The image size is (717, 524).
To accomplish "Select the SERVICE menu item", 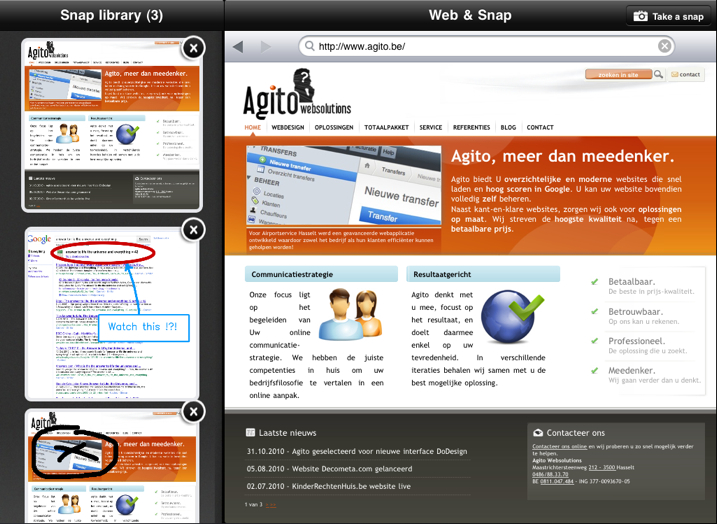I will click(x=431, y=128).
